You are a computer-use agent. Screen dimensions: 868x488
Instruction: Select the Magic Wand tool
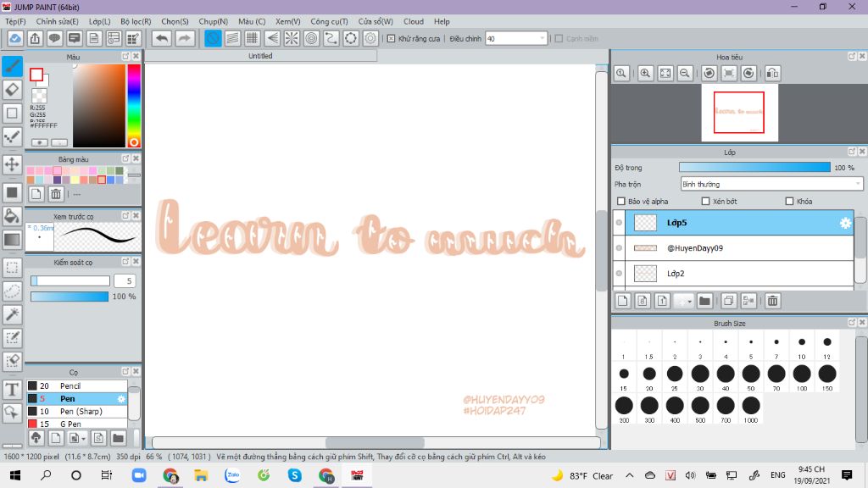pyautogui.click(x=12, y=314)
